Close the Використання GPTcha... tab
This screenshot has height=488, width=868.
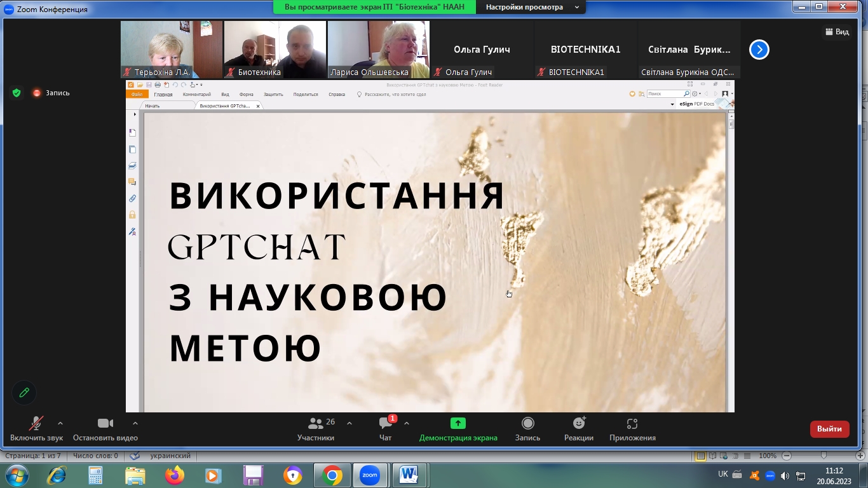[258, 106]
